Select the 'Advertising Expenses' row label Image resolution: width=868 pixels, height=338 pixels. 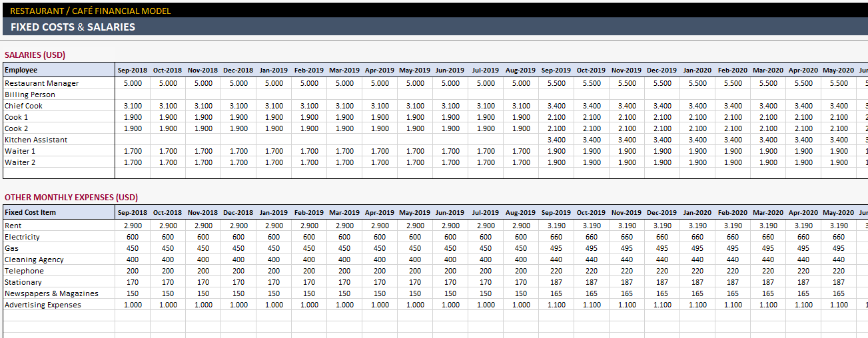point(43,305)
